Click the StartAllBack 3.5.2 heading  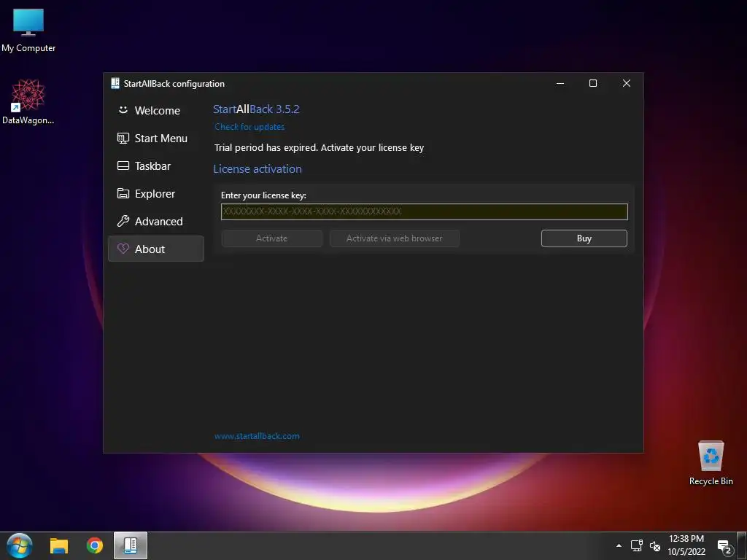click(256, 109)
